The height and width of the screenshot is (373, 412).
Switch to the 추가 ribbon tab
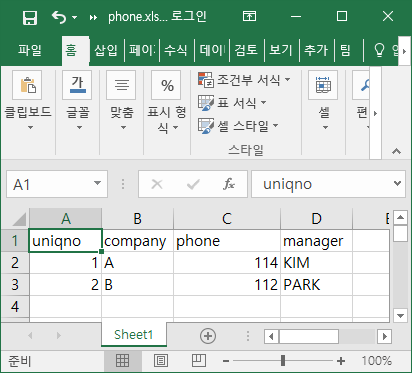tap(316, 50)
